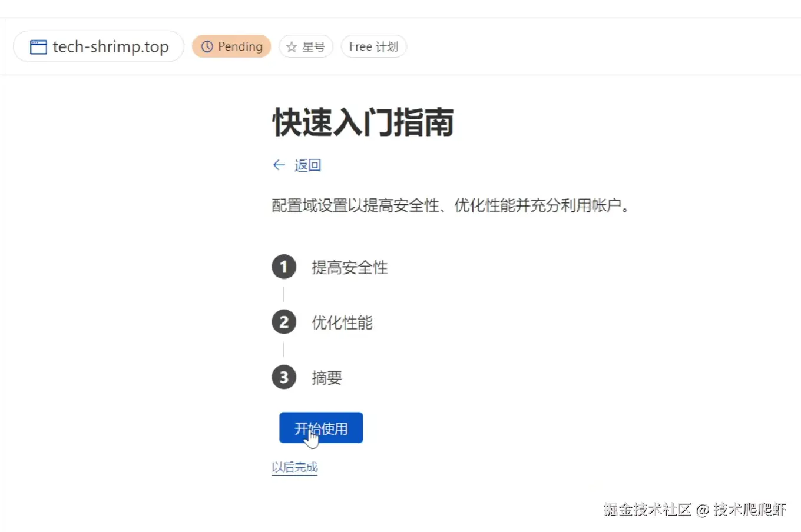Open the tech-shrimp.top domain name chip
This screenshot has width=801, height=532.
point(98,46)
